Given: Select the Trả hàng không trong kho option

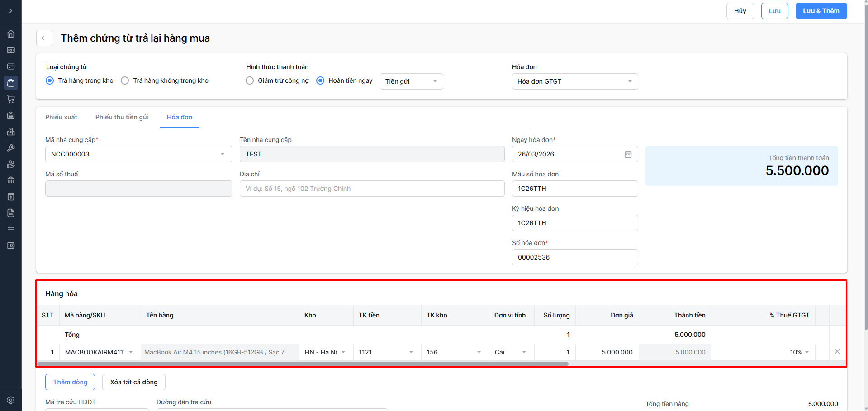Looking at the screenshot, I should pos(125,80).
